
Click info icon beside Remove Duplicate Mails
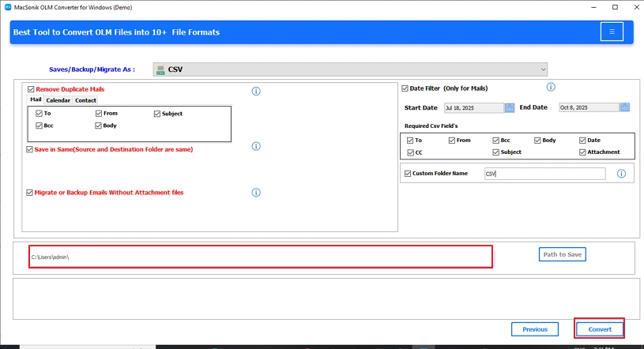[x=256, y=92]
